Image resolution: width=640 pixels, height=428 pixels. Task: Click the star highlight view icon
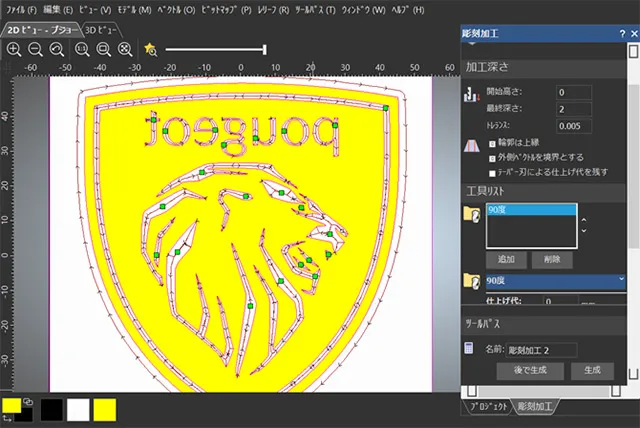tap(150, 48)
